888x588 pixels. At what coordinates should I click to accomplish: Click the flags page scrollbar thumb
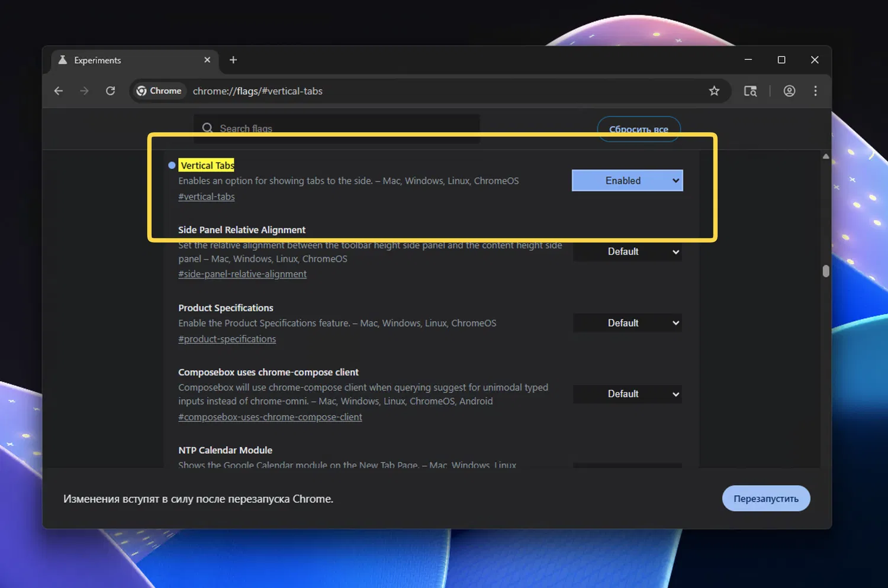click(x=826, y=271)
